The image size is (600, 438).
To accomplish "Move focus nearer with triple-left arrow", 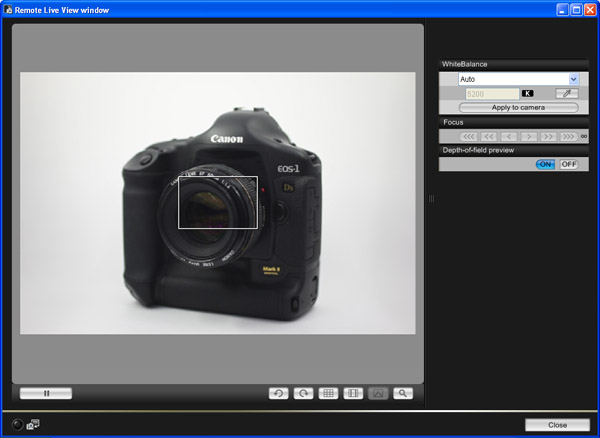I will [x=469, y=136].
